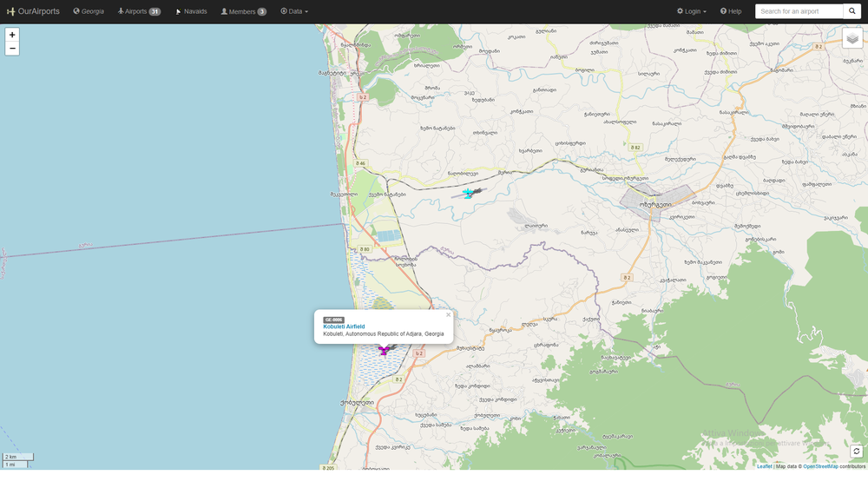Select the magenta Kobuleti airfield marker
Image resolution: width=868 pixels, height=488 pixels.
pyautogui.click(x=384, y=350)
